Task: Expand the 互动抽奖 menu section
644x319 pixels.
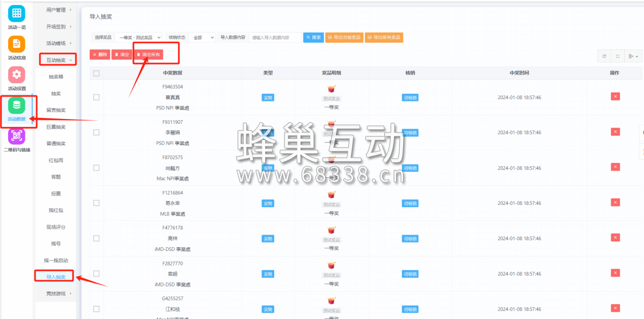Action: pos(56,60)
